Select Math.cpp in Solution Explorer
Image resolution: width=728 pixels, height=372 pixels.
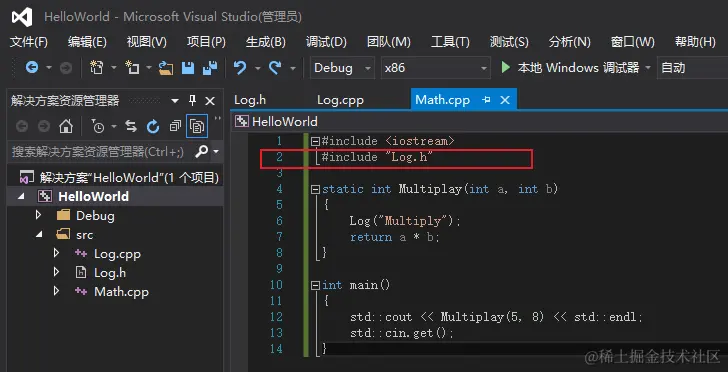(121, 292)
